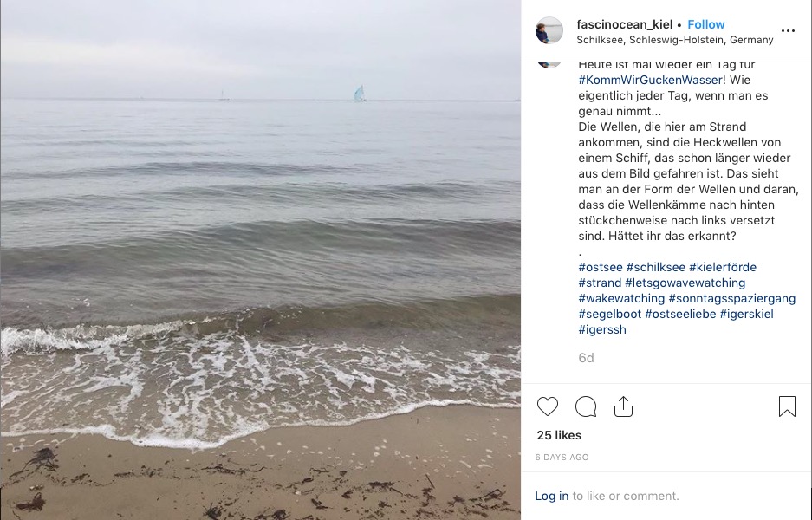Image resolution: width=812 pixels, height=520 pixels.
Task: Open #wakewatching hashtag
Action: click(621, 298)
